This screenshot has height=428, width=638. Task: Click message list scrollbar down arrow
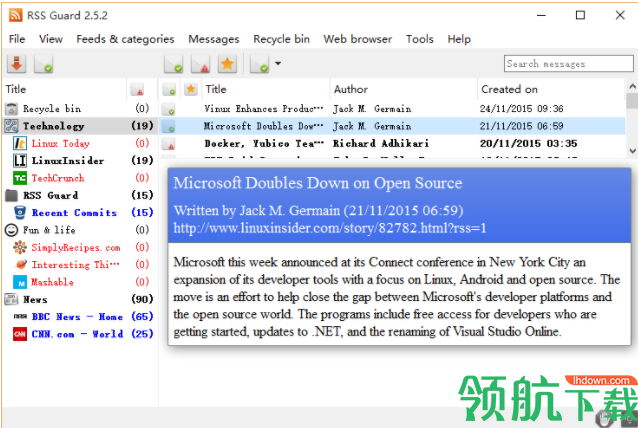[632, 151]
